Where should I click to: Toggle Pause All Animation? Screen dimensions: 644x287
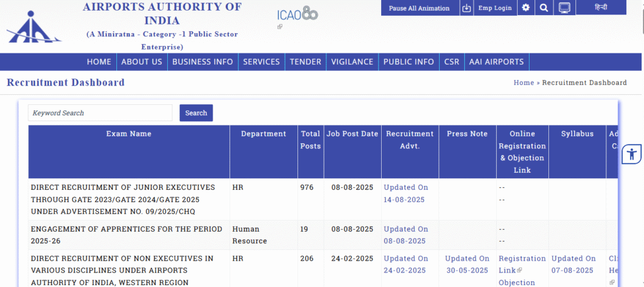click(419, 8)
